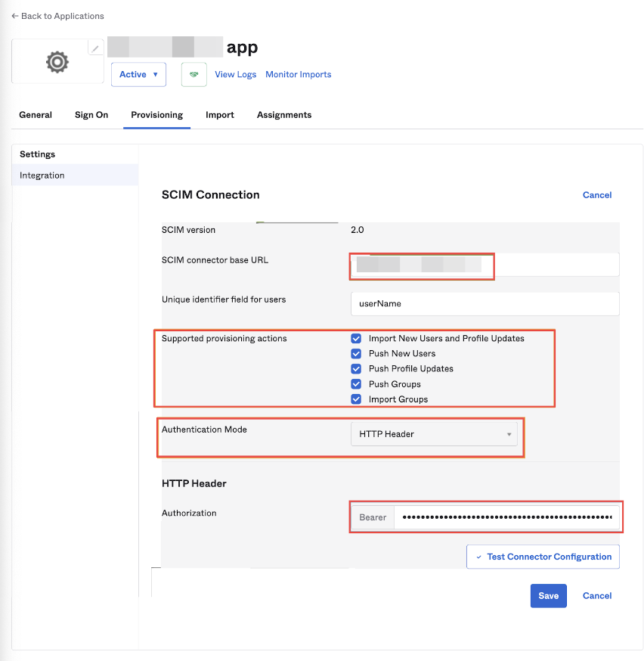
Task: Uncheck Import New Users and Profile Updates
Action: (x=356, y=339)
